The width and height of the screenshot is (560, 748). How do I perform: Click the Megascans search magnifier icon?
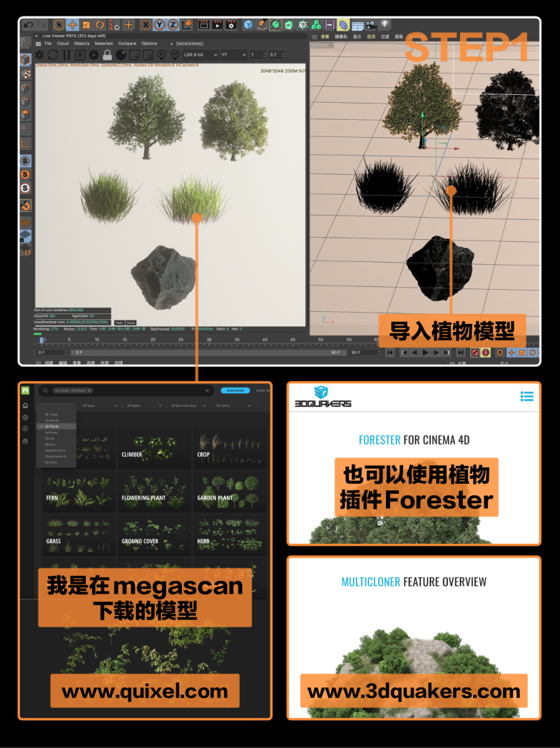(45, 390)
